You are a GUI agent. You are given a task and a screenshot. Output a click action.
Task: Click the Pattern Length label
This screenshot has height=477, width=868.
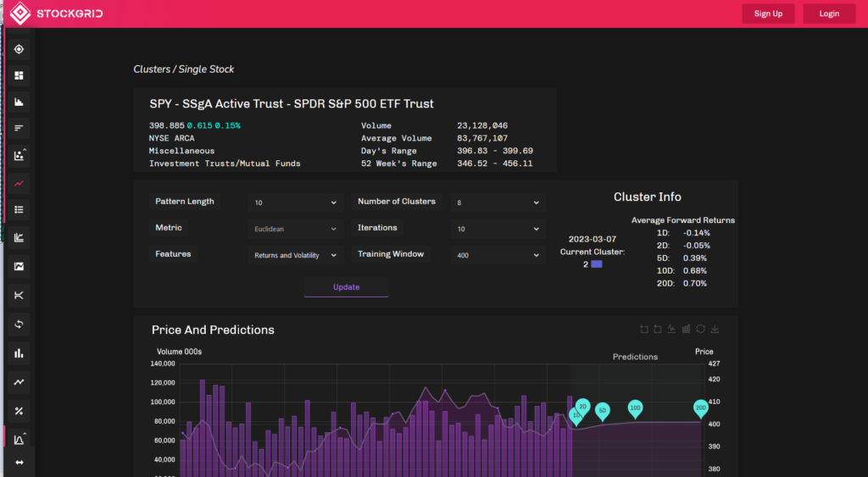(x=184, y=202)
